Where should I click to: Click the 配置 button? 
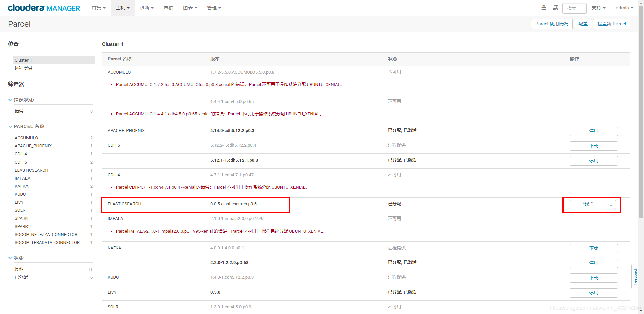point(583,24)
